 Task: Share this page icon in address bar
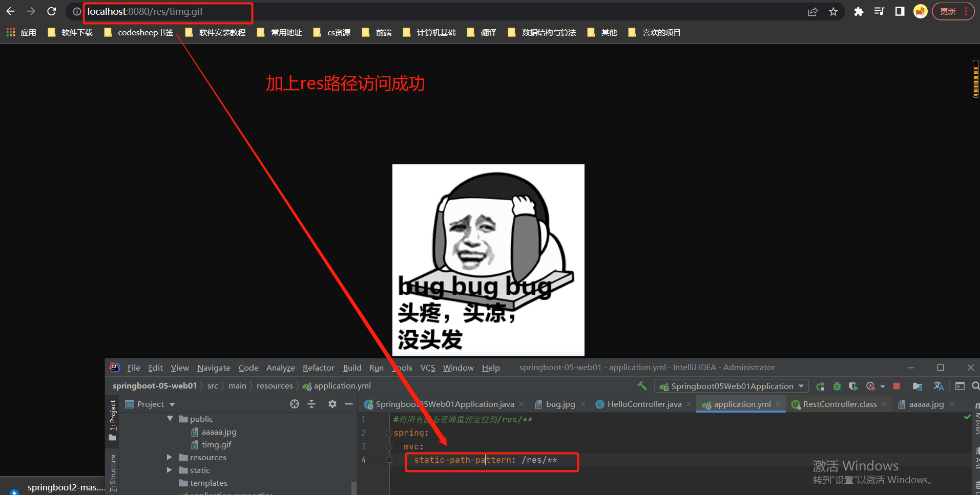click(813, 12)
